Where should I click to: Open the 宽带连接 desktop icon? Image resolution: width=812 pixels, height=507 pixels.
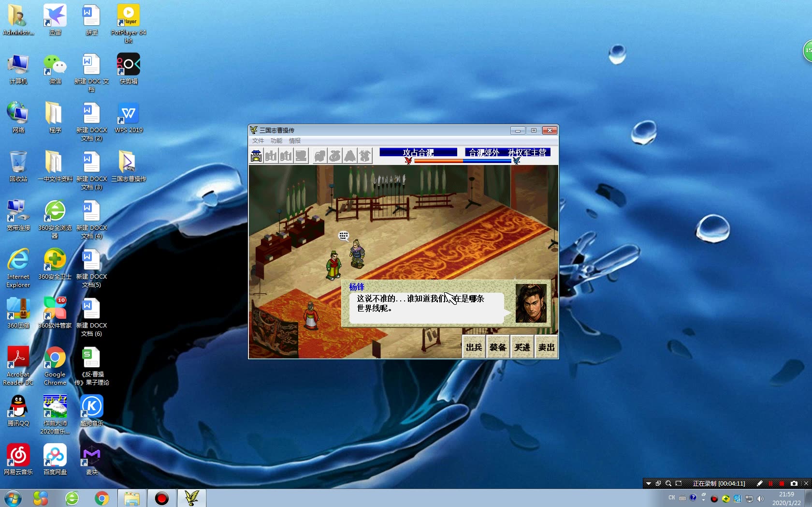pos(18,215)
